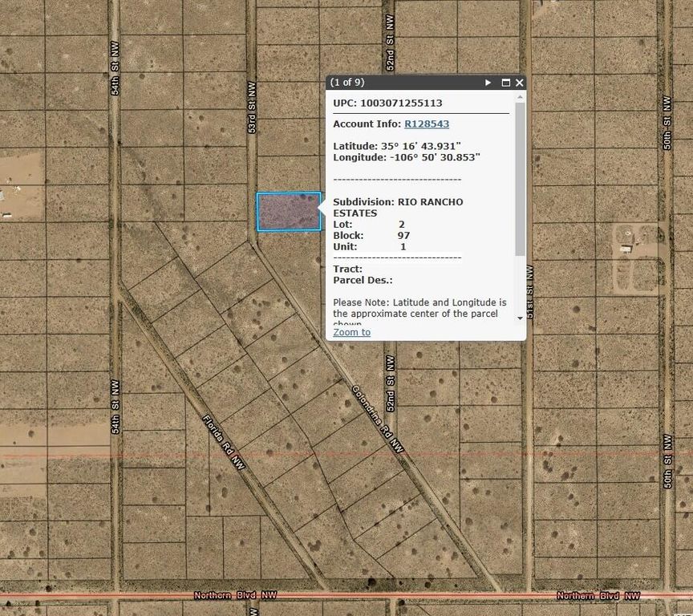The height and width of the screenshot is (616, 693).
Task: Click the UPC number text
Action: tap(388, 103)
